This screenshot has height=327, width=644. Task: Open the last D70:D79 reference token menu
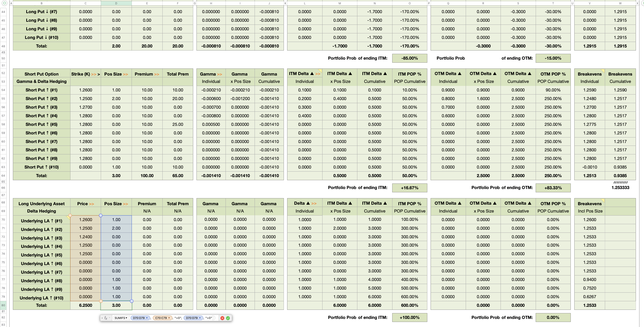point(200,318)
